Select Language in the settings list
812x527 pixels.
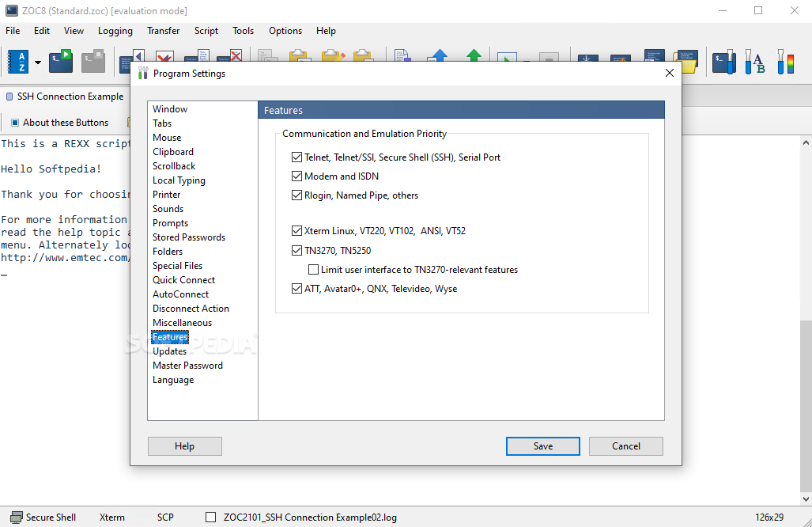point(173,380)
